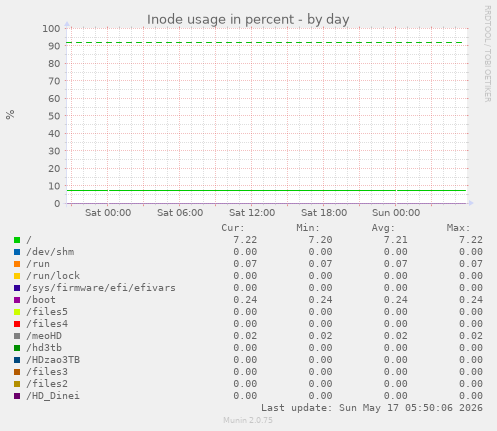The width and height of the screenshot is (497, 431).
Task: Click the 0.07 Cur value for /run
Action: click(245, 264)
